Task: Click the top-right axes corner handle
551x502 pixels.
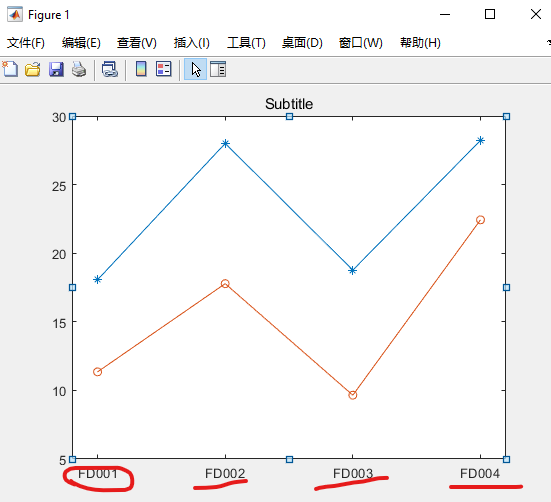Action: (x=506, y=116)
